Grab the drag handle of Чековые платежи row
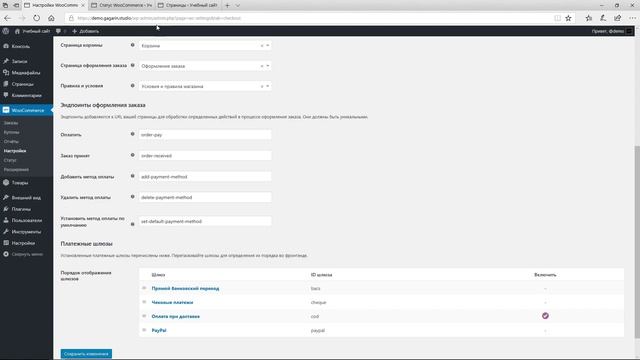 (x=144, y=302)
